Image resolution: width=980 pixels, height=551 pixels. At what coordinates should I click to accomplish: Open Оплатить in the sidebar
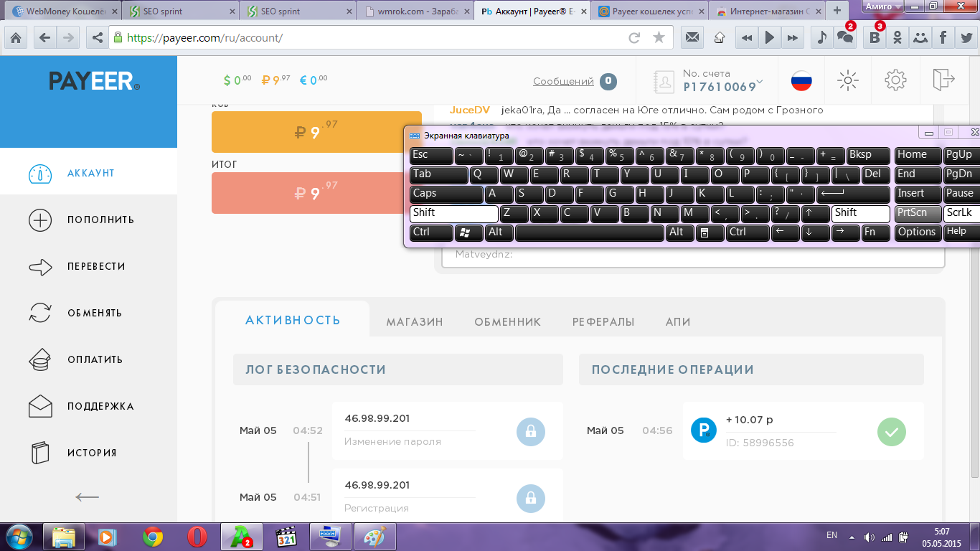(88, 359)
